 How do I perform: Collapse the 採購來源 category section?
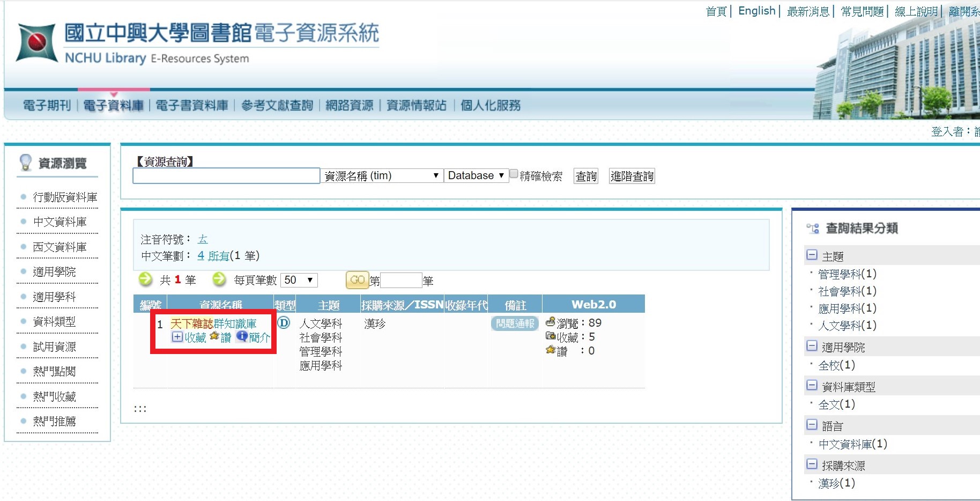(x=812, y=465)
